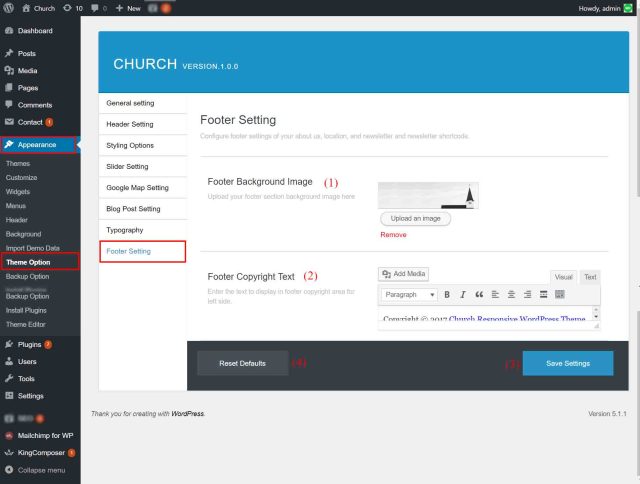Click the WordPress logo in admin bar

click(x=9, y=8)
